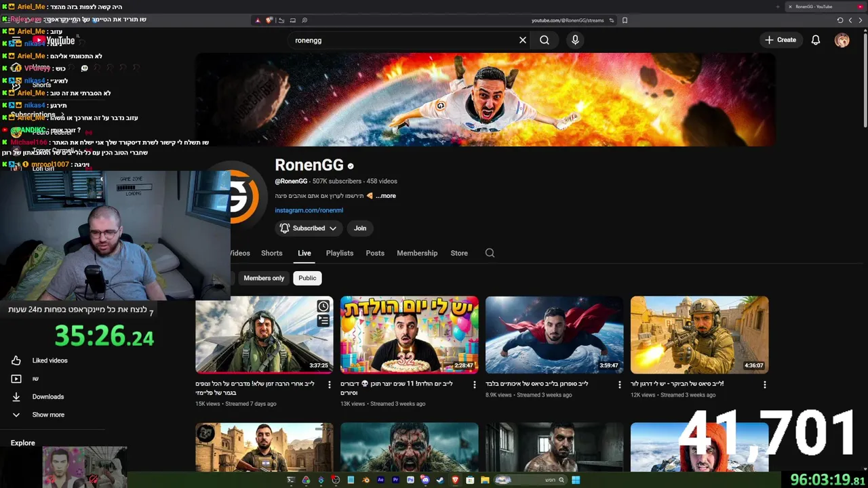Open options menu for 8.9K views stream
Viewport: 868px width, 488px height.
[619, 384]
